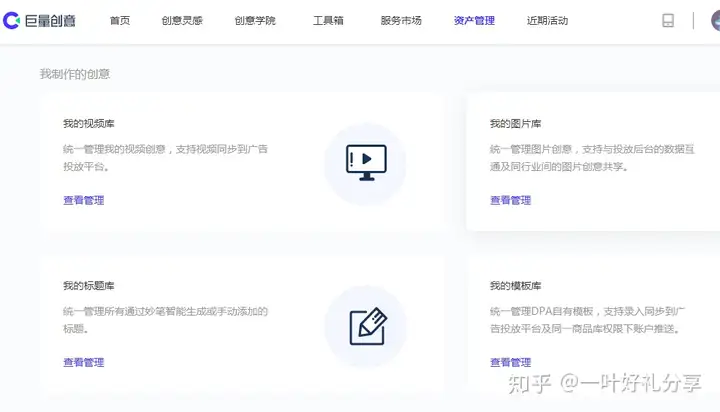
Task: Open the user avatar at top right
Action: 715,21
